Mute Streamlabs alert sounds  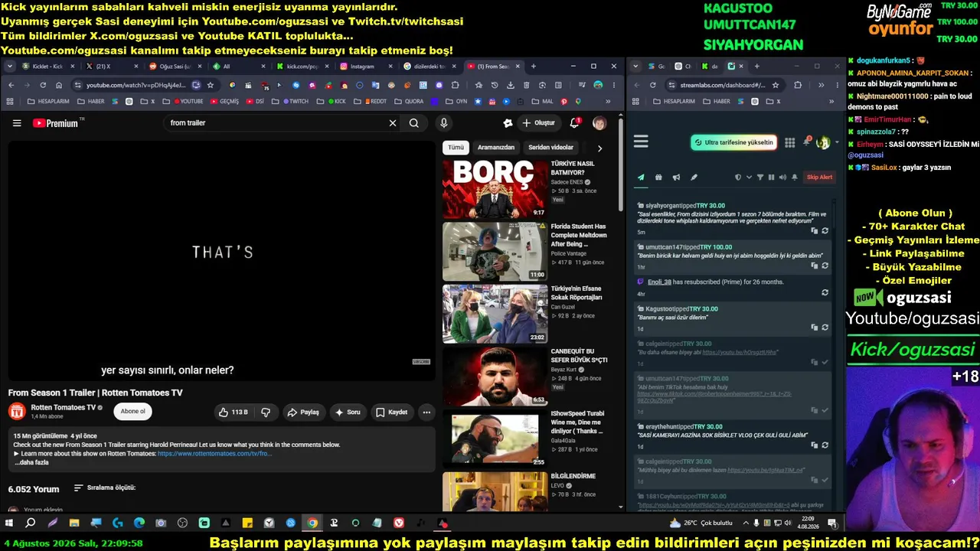pyautogui.click(x=782, y=178)
